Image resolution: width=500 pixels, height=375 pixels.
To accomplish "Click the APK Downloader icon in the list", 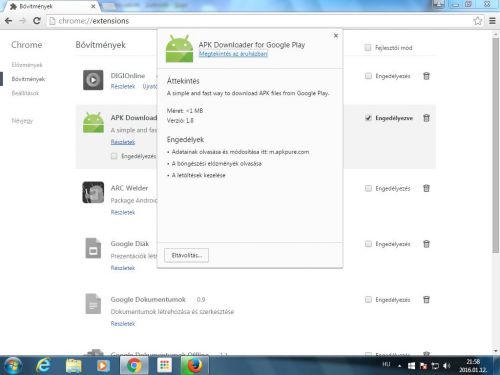I will (x=93, y=123).
